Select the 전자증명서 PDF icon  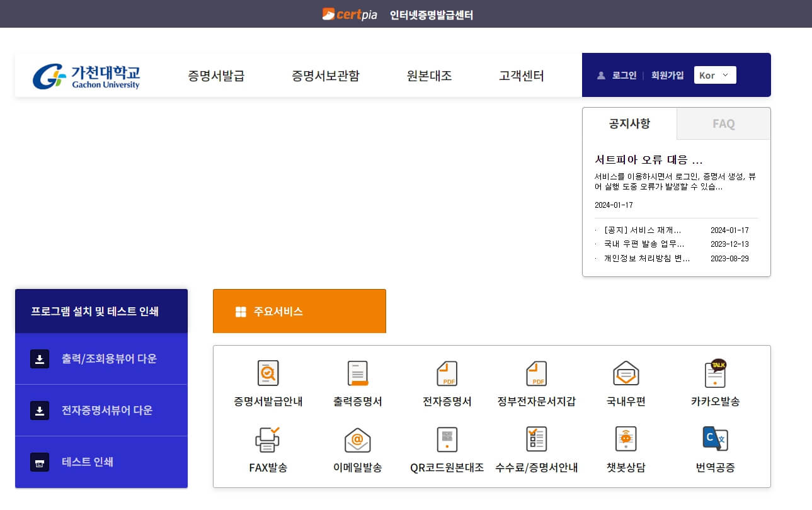(x=447, y=373)
